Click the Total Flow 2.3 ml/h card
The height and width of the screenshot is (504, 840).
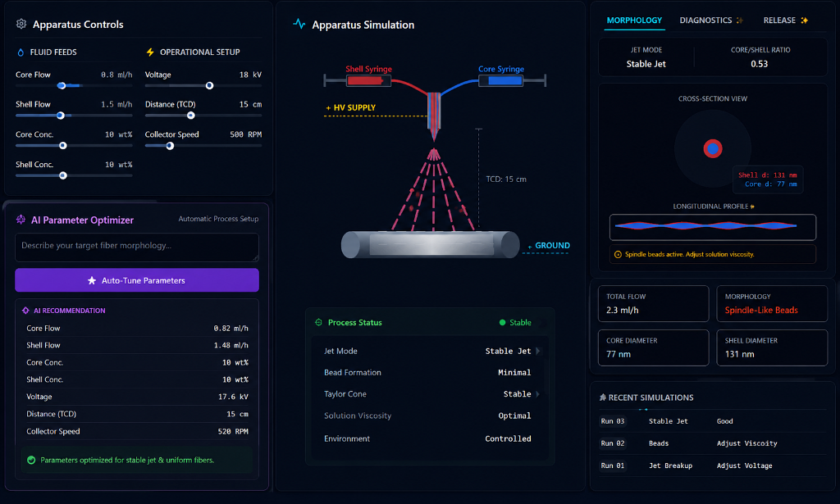(654, 303)
